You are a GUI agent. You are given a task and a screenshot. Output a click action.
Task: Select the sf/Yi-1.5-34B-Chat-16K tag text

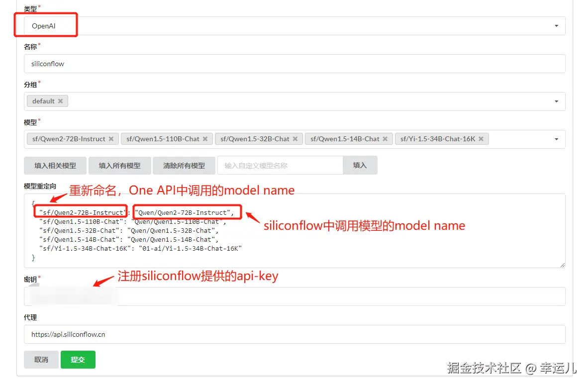point(438,139)
